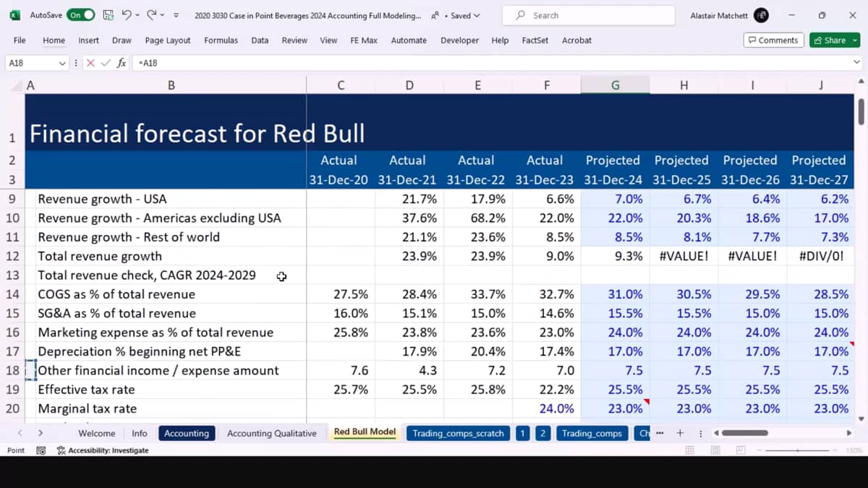The width and height of the screenshot is (868, 488).
Task: Open the File menu
Action: [x=20, y=40]
